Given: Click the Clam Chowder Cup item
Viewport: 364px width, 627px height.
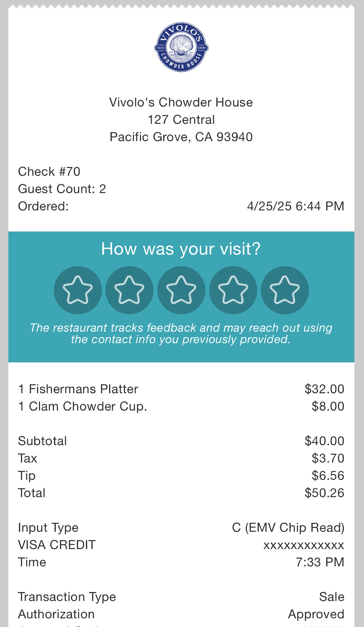Looking at the screenshot, I should click(83, 407).
